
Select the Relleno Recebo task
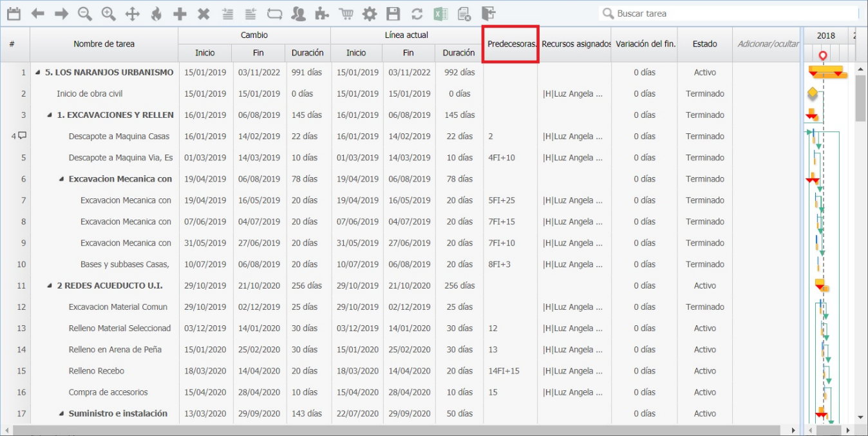click(97, 371)
